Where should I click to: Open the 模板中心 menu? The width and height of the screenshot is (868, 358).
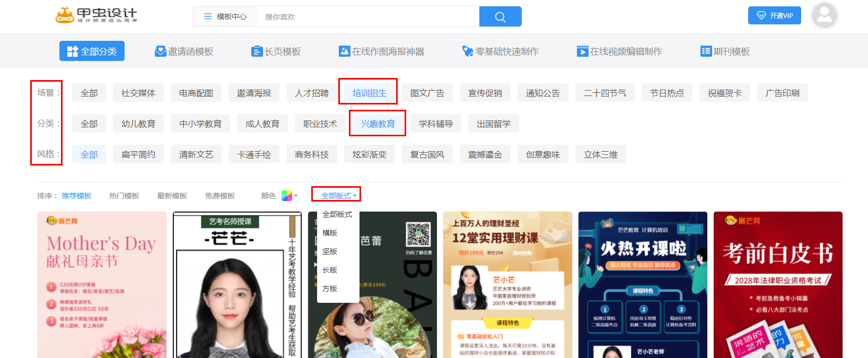[x=225, y=16]
